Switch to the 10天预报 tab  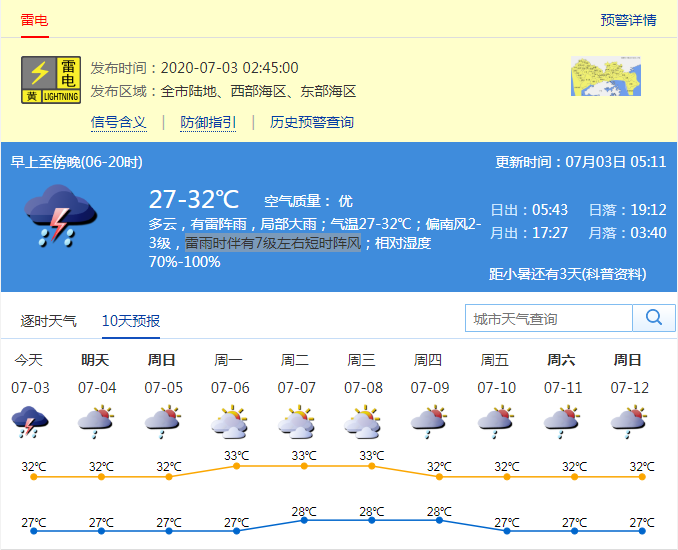(131, 321)
